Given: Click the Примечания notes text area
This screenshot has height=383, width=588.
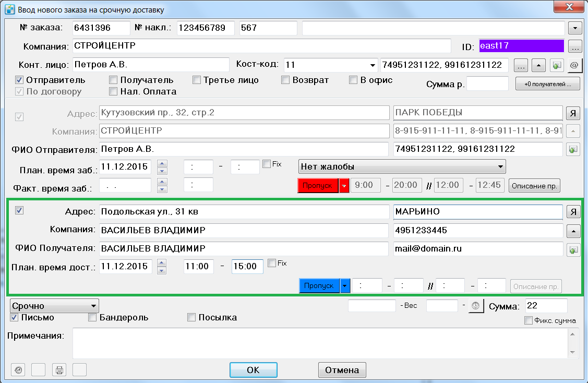Looking at the screenshot, I should (x=321, y=343).
